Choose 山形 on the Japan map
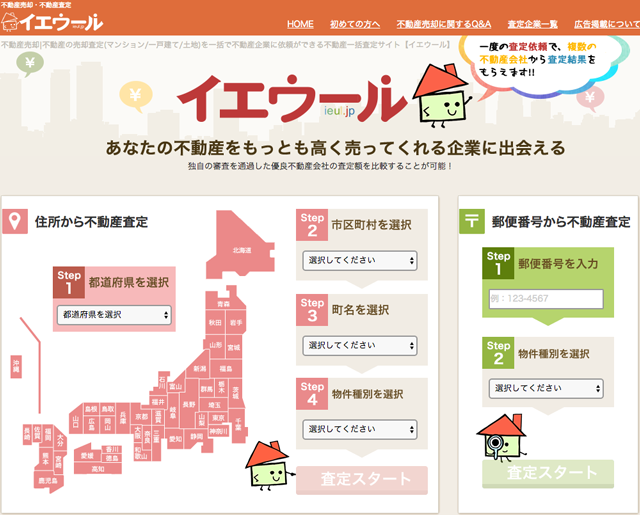The width and height of the screenshot is (640, 515). pos(215,345)
